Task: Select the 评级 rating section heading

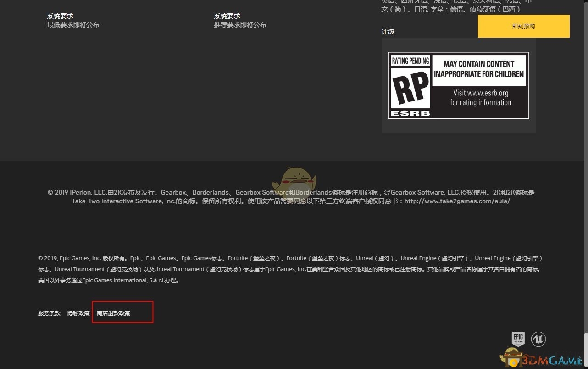Action: [388, 32]
